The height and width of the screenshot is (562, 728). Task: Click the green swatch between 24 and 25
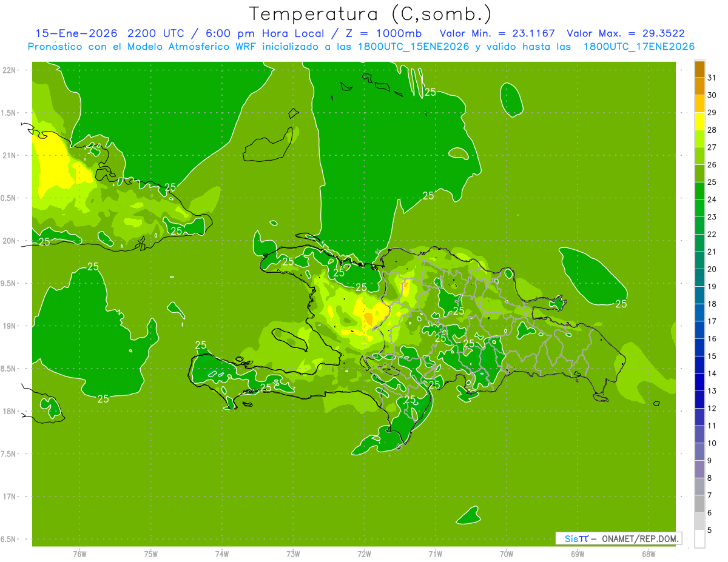[x=699, y=191]
